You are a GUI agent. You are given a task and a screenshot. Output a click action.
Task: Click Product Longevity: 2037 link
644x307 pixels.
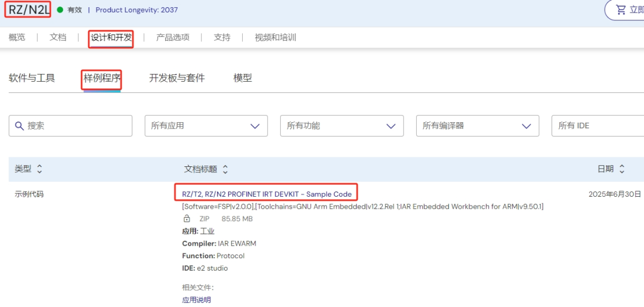click(137, 10)
